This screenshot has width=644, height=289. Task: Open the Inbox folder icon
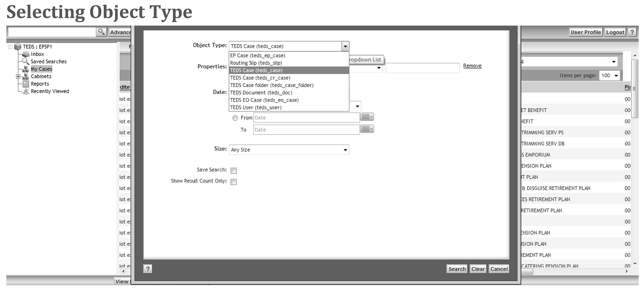click(x=26, y=54)
